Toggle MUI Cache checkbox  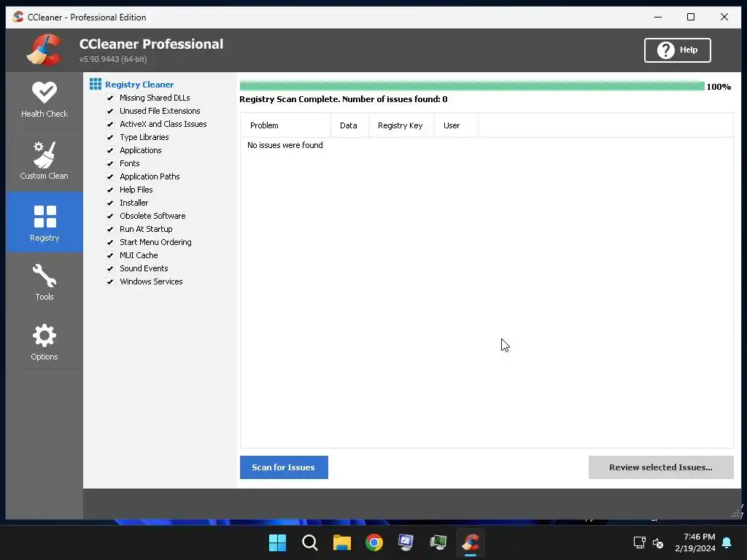(x=110, y=255)
